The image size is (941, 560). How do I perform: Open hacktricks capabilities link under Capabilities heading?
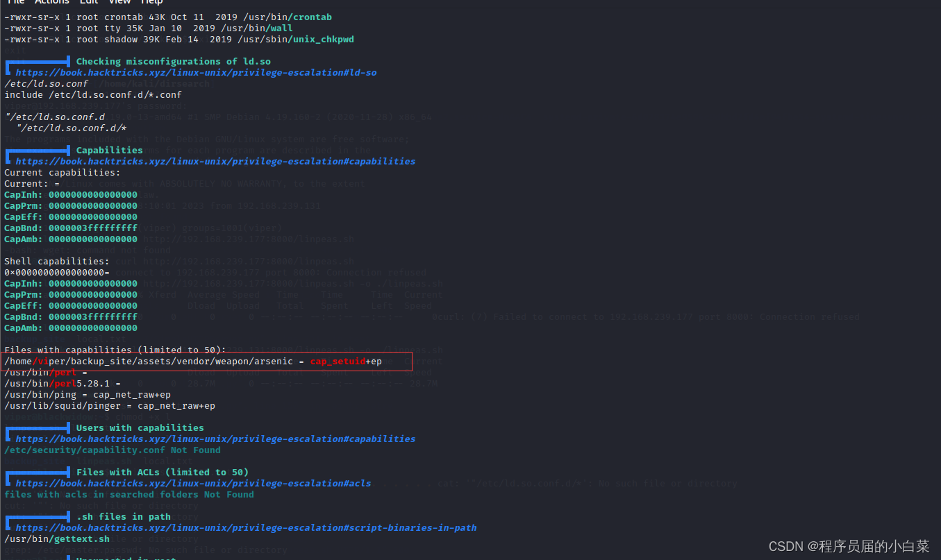pos(215,161)
